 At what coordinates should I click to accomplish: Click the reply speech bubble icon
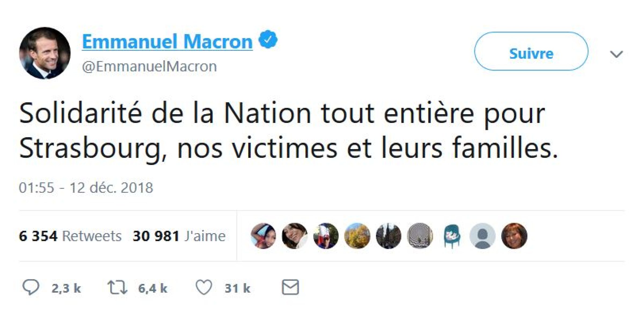[31, 287]
